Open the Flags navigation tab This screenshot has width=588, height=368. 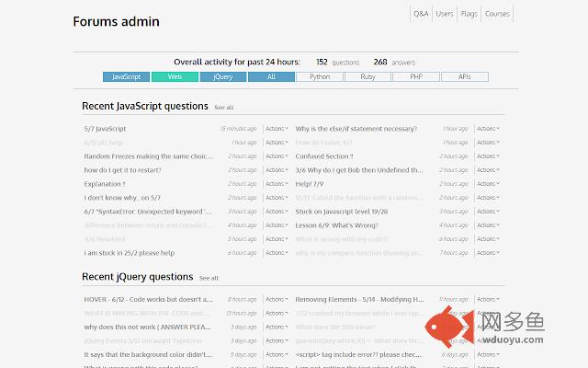pos(469,14)
